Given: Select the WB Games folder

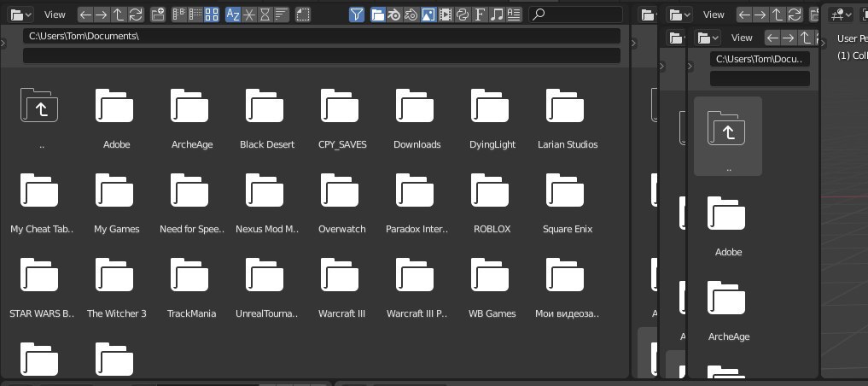Looking at the screenshot, I should coord(492,287).
